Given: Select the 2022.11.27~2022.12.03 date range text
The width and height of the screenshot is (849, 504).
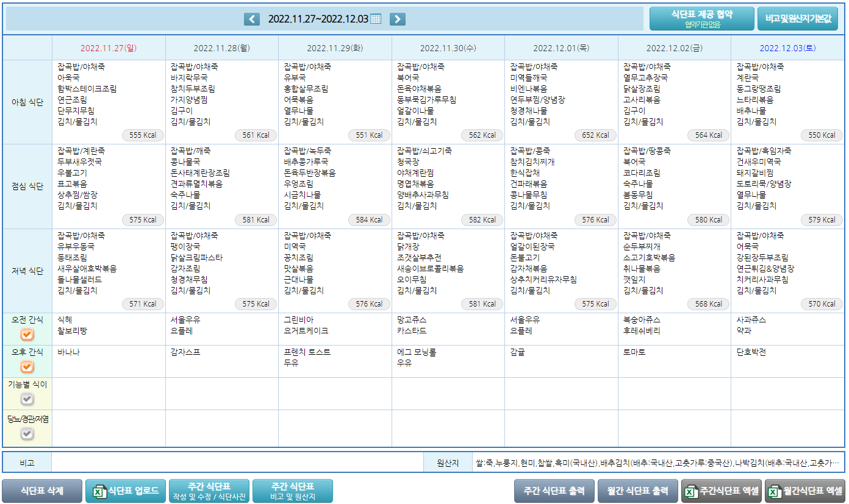Looking at the screenshot, I should click(x=318, y=19).
